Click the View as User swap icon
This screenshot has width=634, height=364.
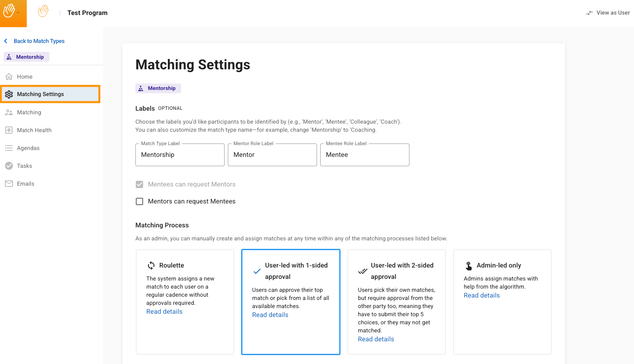(589, 13)
